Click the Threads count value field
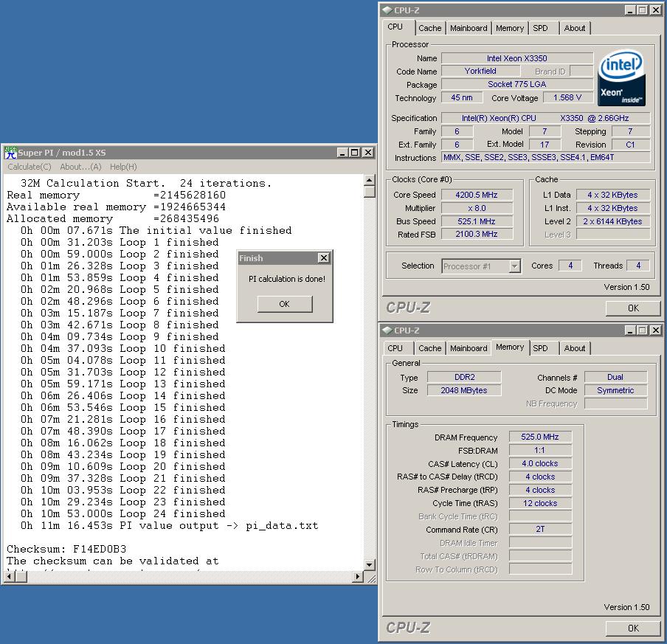Viewport: 667px width, 644px height. click(x=638, y=266)
